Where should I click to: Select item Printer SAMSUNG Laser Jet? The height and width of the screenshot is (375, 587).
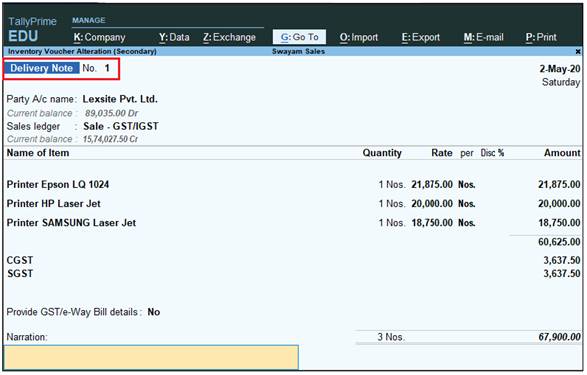click(71, 223)
